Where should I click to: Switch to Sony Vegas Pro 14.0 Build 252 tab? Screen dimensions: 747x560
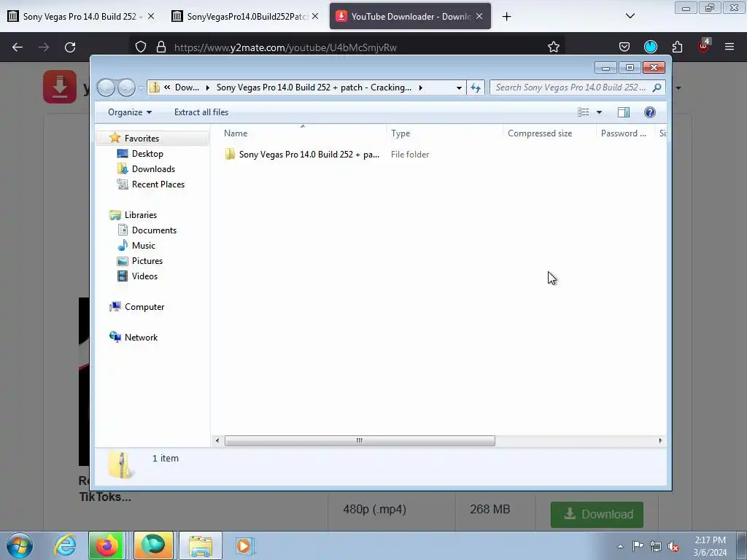[80, 16]
